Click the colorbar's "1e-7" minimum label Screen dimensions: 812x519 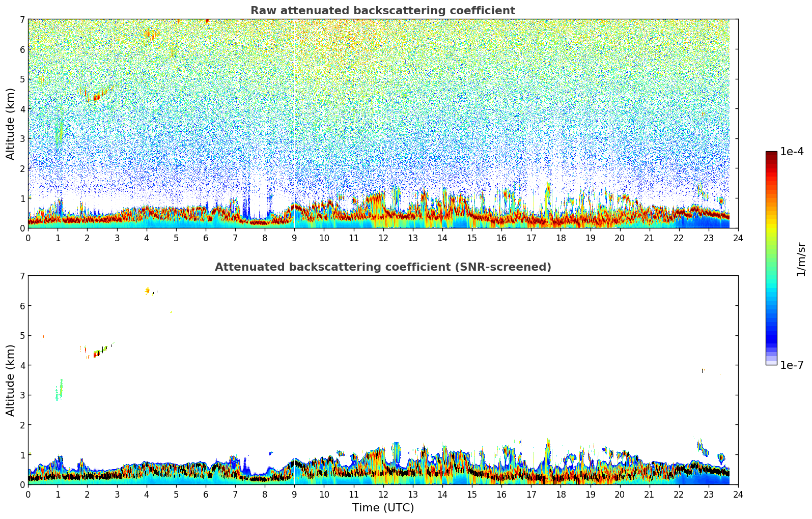tap(791, 365)
